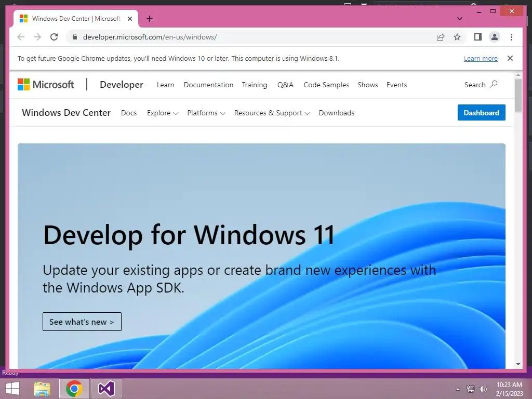
Task: Click the scrollbar up arrow
Action: coord(518,75)
